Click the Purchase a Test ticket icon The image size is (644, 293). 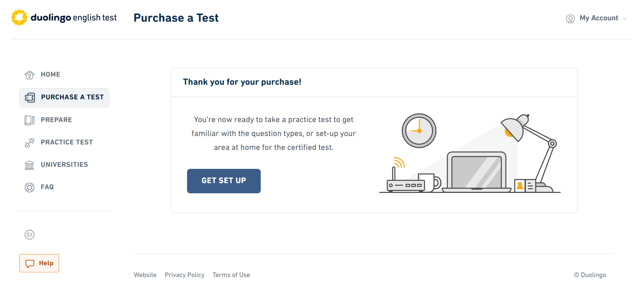coord(30,98)
